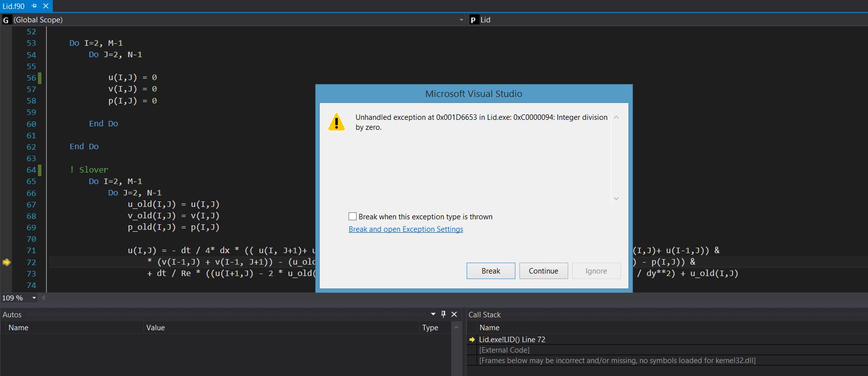Click the Value column header in Autos
Viewport: 868px width, 376px height.
[155, 328]
